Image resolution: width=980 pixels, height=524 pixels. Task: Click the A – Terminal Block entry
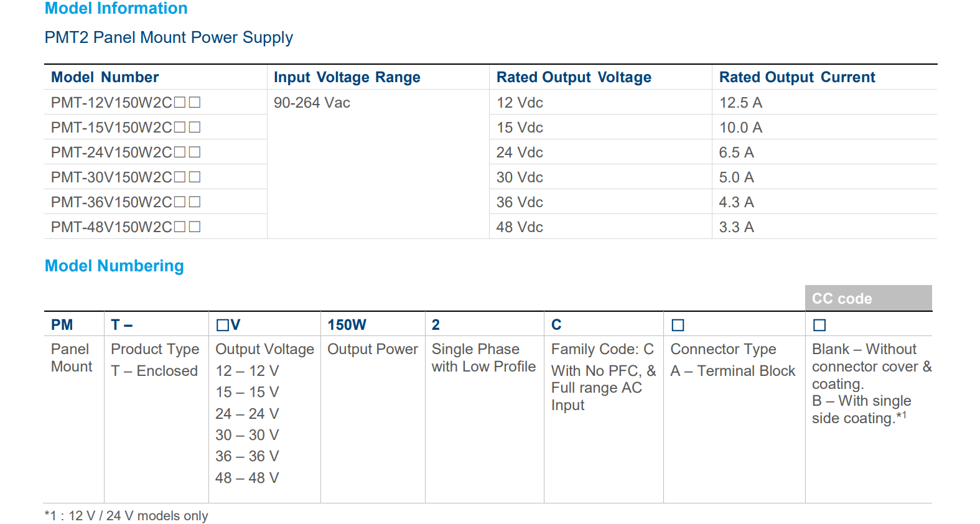click(x=732, y=371)
